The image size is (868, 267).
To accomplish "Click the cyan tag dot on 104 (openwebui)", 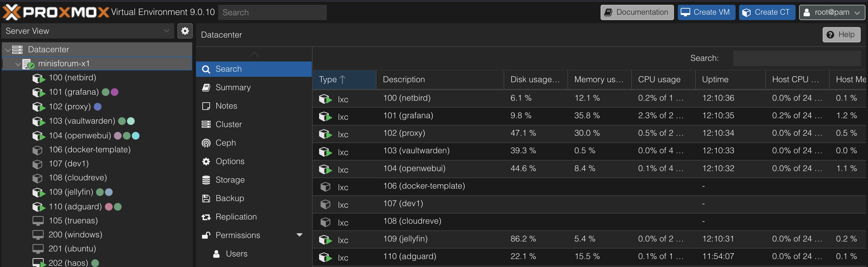I will coord(135,135).
